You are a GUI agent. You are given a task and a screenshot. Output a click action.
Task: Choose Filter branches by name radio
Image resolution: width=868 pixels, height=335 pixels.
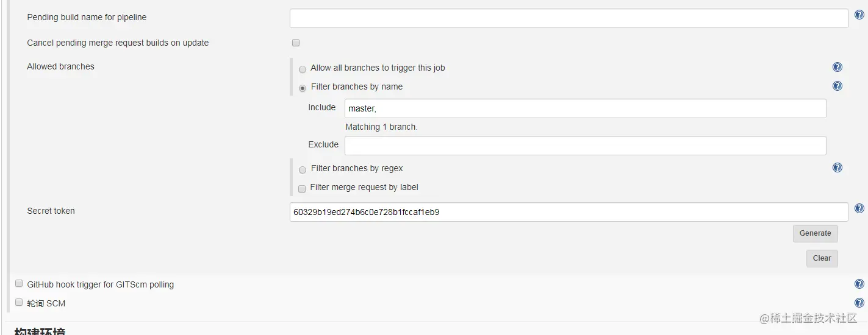point(303,88)
